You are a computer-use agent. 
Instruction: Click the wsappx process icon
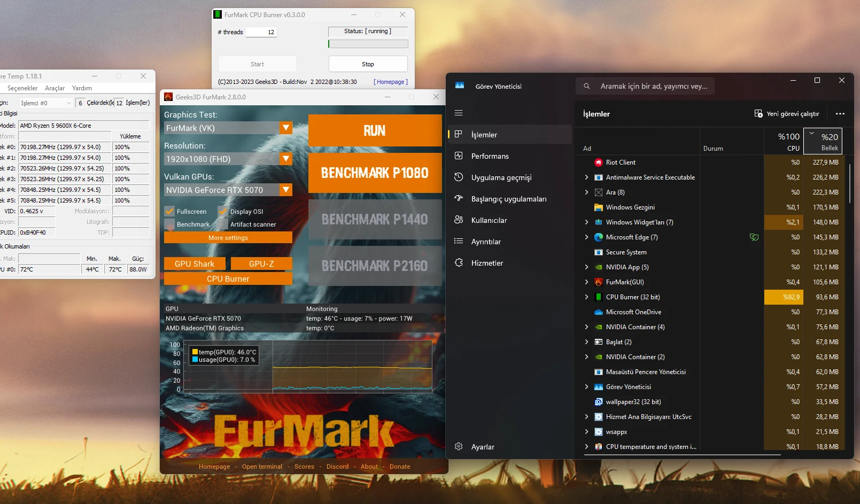[599, 431]
